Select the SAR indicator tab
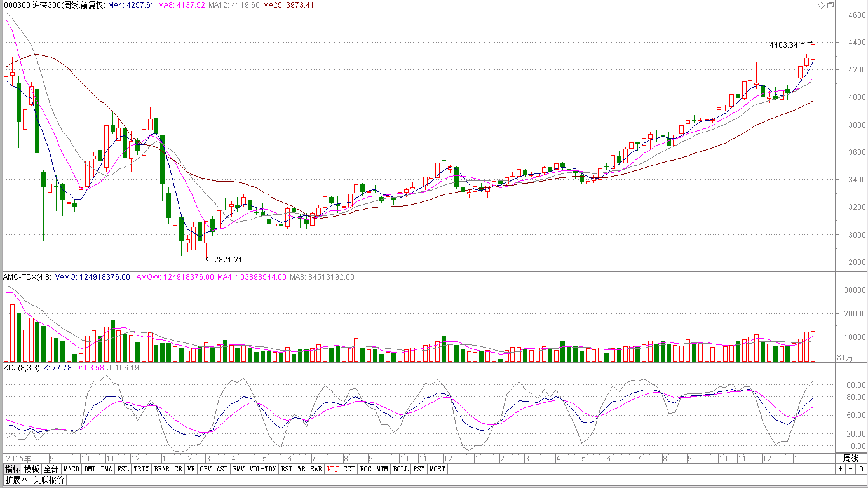 click(x=316, y=469)
